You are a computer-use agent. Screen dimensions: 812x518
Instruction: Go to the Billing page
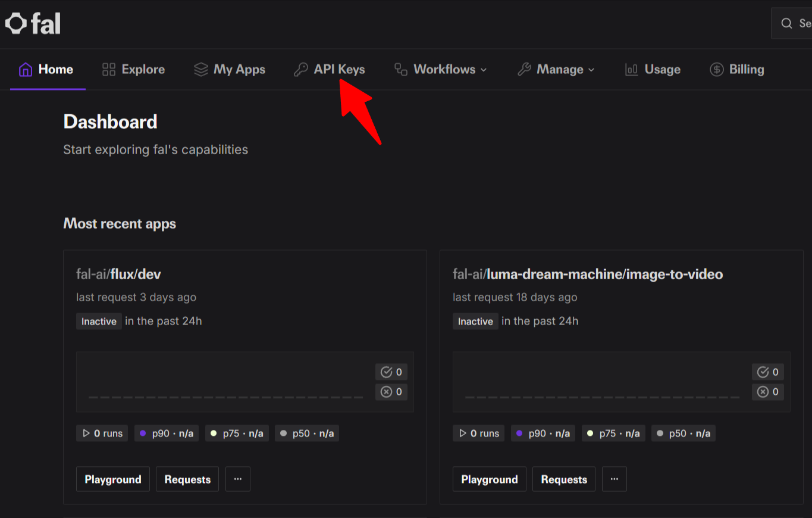click(x=737, y=70)
